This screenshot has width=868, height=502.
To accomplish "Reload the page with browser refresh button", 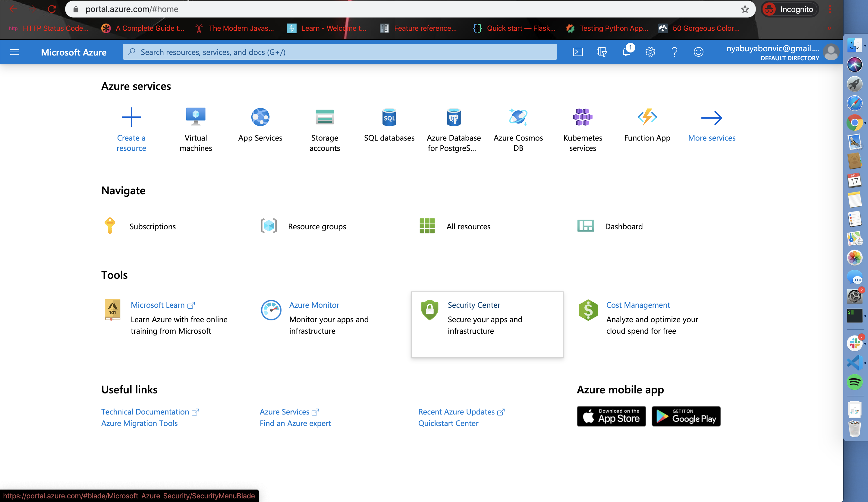I will (x=52, y=9).
